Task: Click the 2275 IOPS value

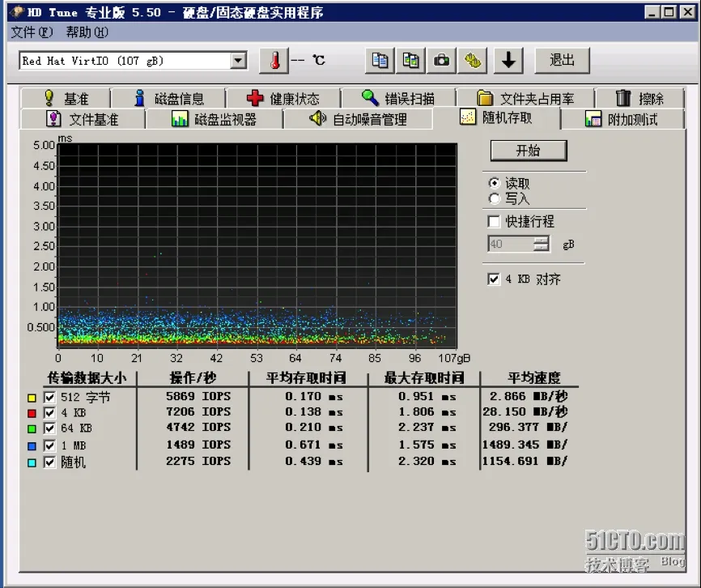Action: [x=198, y=461]
